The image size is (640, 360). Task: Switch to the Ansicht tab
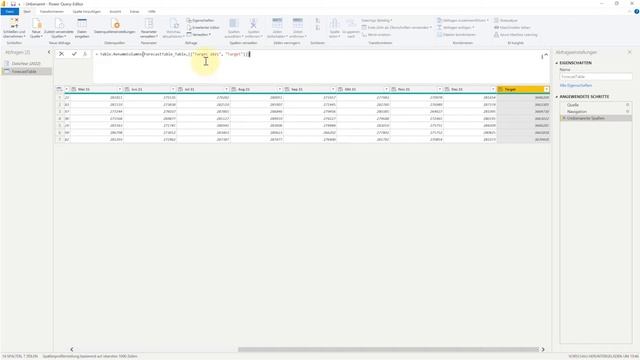pyautogui.click(x=115, y=11)
